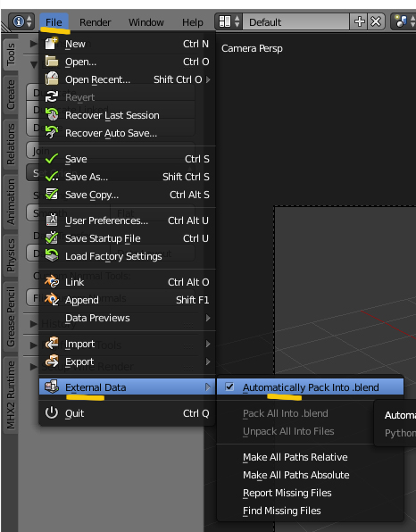Viewport: 416px width, 532px height.
Task: Expand the Open Recent submenu arrow
Action: (x=208, y=79)
